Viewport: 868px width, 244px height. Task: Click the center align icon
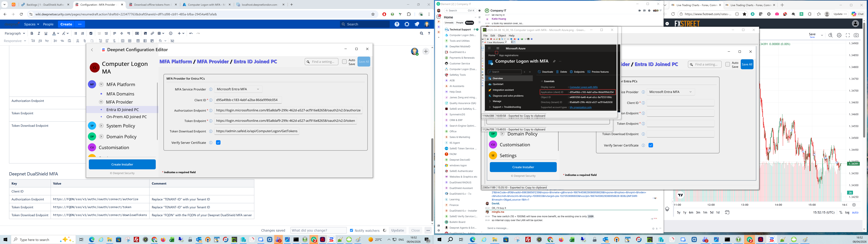[122, 33]
